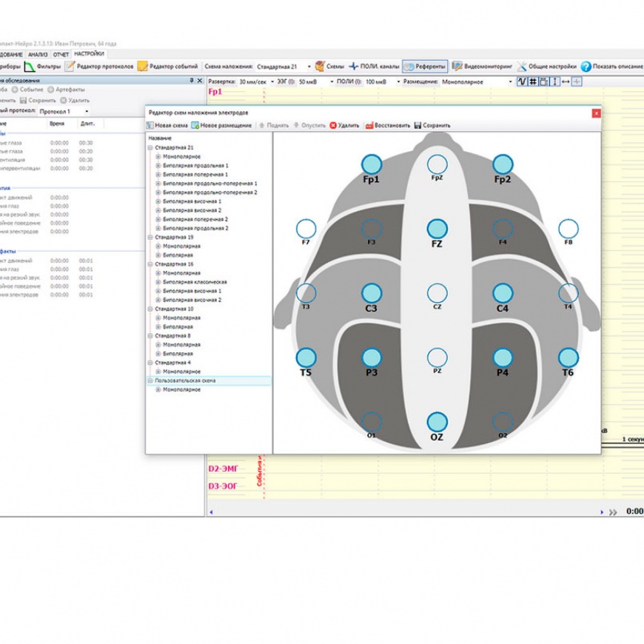Switch to the ОТЧЕТ tab
Viewport: 644px width, 644px height.
[x=61, y=54]
